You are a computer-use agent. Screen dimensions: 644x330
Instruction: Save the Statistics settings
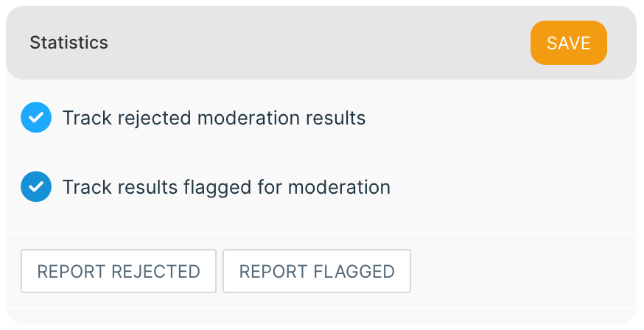coord(568,43)
